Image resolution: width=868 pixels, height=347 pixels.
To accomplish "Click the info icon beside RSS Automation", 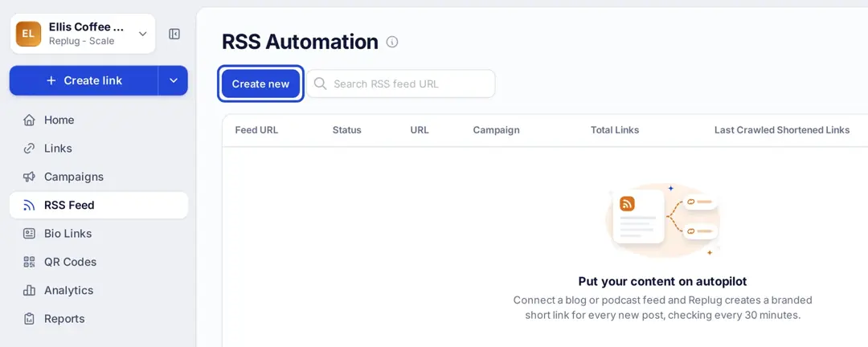I will coord(392,42).
